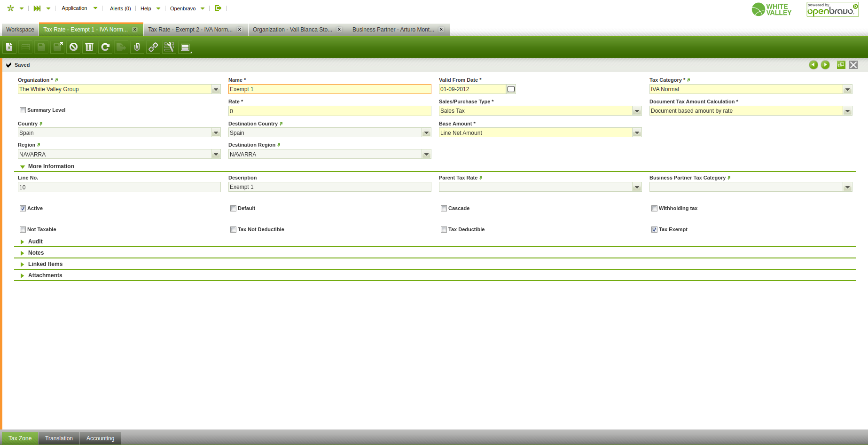Open the Application menu
The image size is (868, 445).
tap(75, 8)
